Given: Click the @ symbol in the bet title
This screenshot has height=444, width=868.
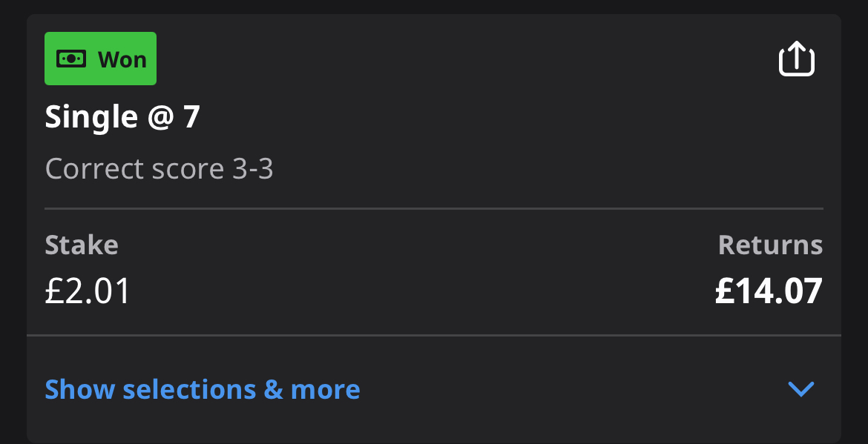Looking at the screenshot, I should pyautogui.click(x=160, y=118).
